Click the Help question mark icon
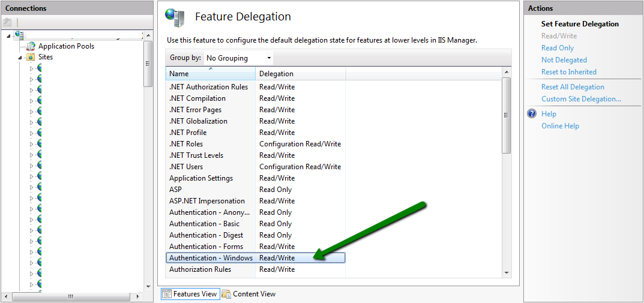This screenshot has height=303, width=644. (531, 114)
